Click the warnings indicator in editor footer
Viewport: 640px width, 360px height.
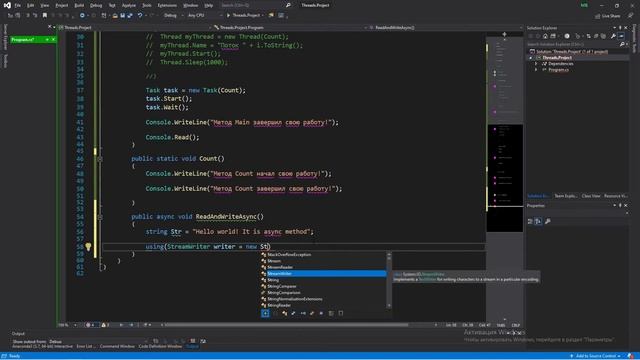[x=106, y=325]
